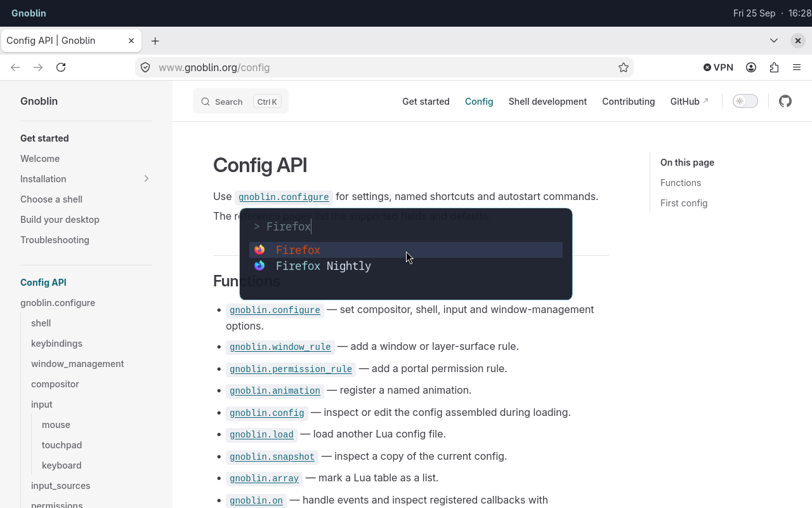Open the Troubleshooting sidebar link
This screenshot has width=812, height=508.
pyautogui.click(x=55, y=240)
